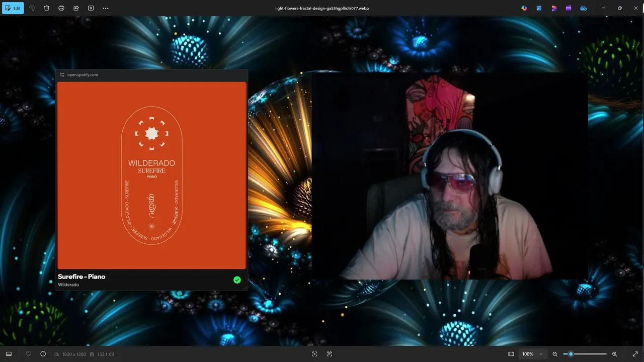Rotate the image using the rotate icon

coord(32,8)
